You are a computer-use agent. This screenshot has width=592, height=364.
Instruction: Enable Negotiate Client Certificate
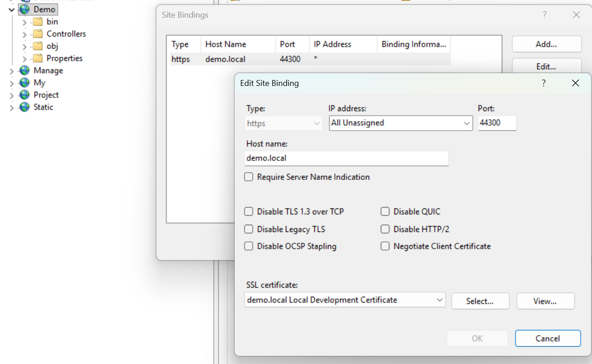point(385,246)
